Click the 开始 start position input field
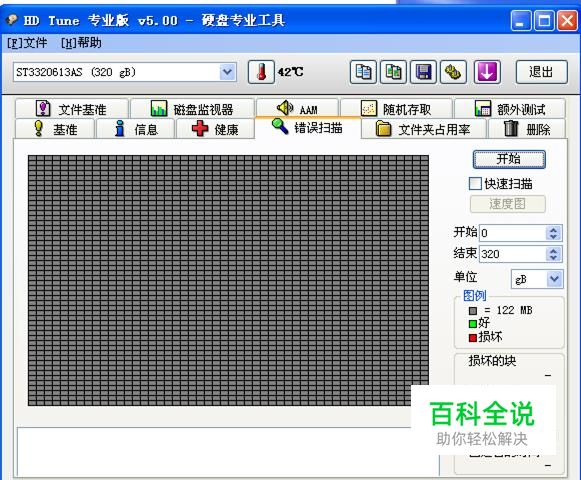Viewport: 581px width, 480px height. [512, 233]
